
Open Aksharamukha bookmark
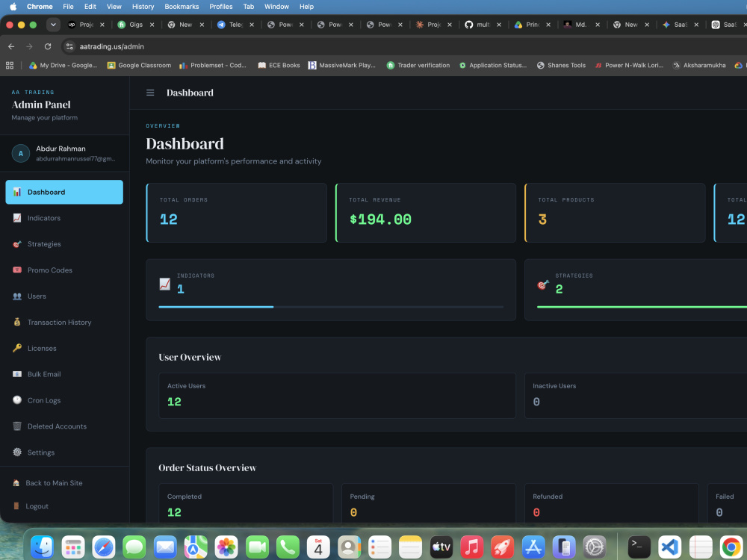(699, 65)
